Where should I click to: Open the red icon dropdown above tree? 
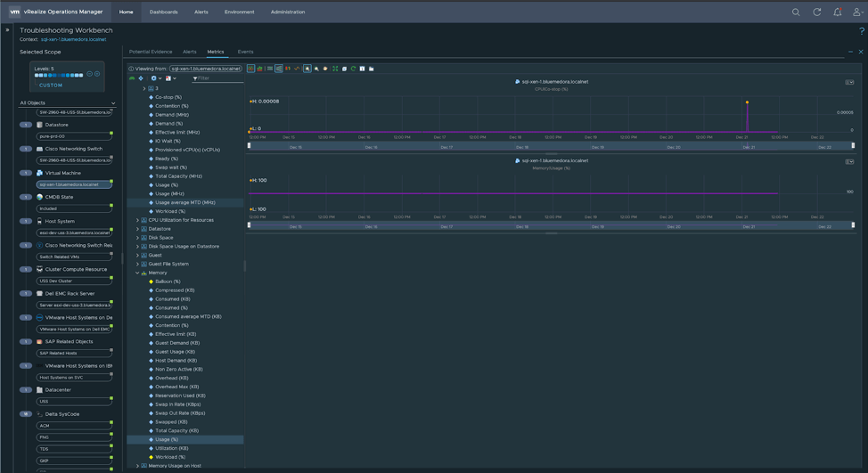tap(170, 78)
